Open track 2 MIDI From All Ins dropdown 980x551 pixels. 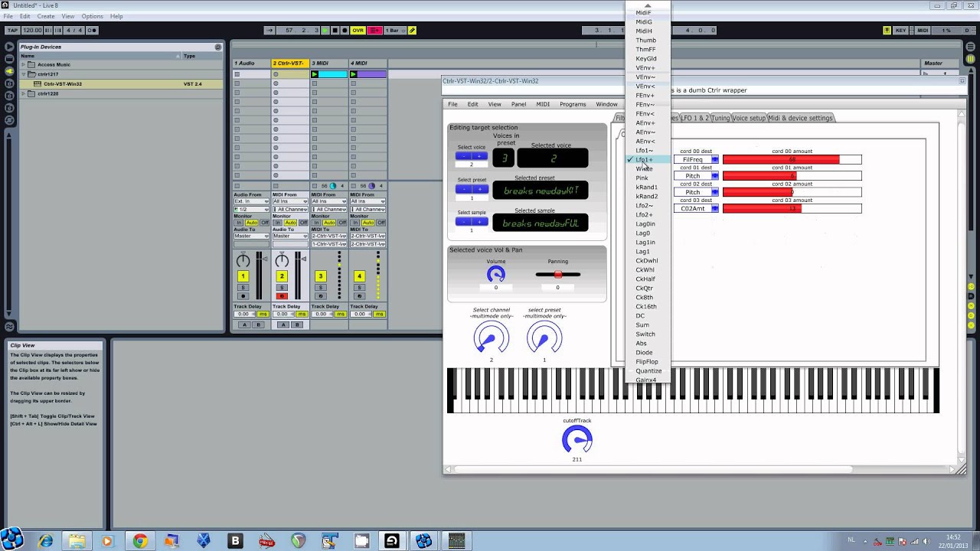[290, 201]
